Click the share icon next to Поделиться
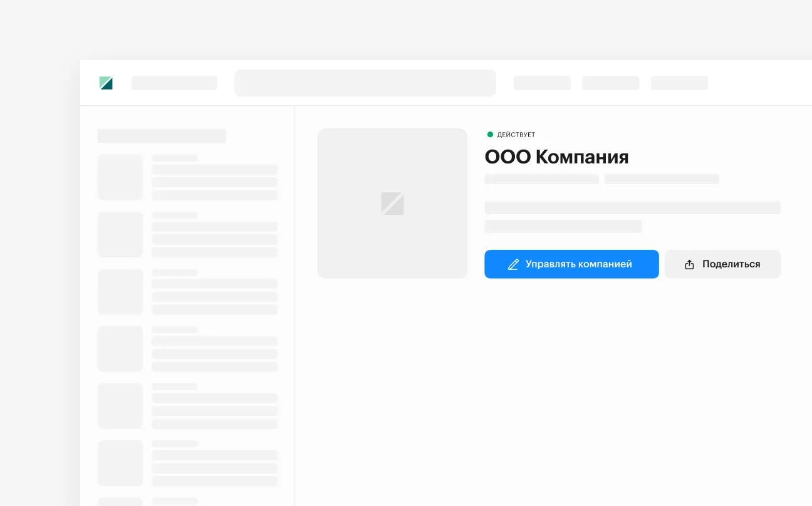Image resolution: width=812 pixels, height=506 pixels. (x=690, y=264)
